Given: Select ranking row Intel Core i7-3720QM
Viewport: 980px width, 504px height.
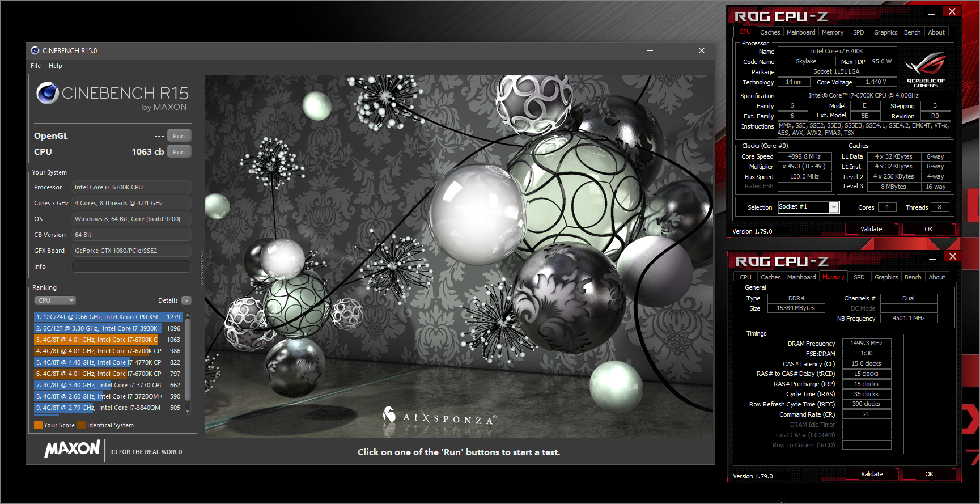Looking at the screenshot, I should (108, 396).
